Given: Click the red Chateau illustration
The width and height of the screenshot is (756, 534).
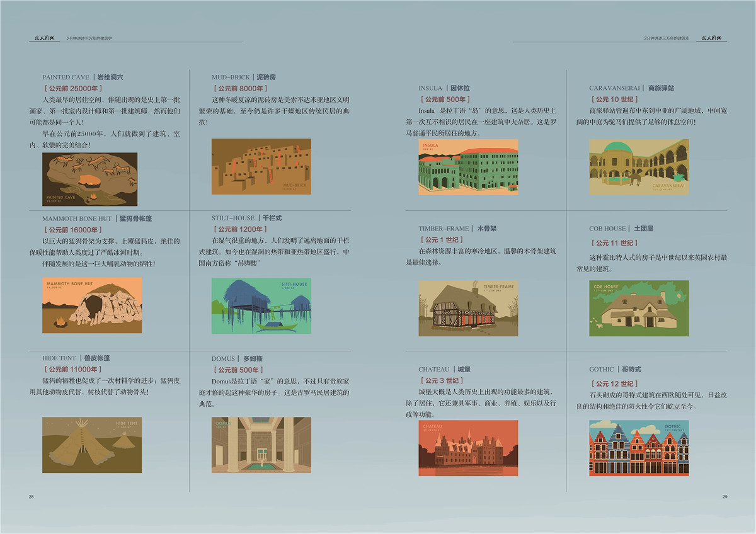Looking at the screenshot, I should [468, 448].
